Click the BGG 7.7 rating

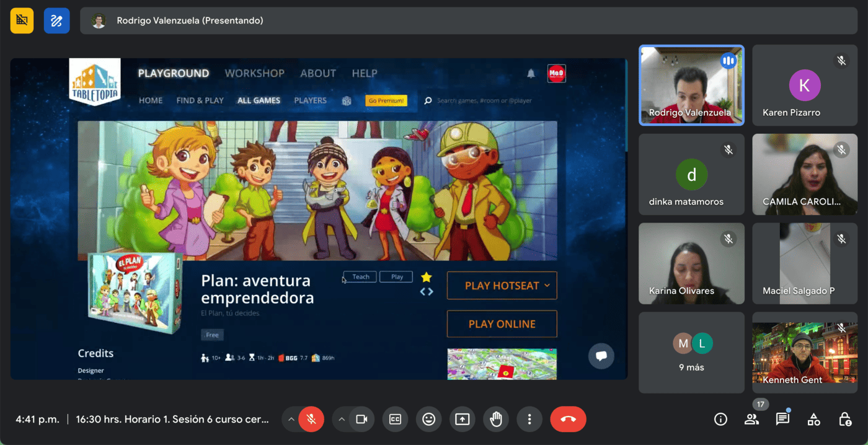pyautogui.click(x=293, y=358)
